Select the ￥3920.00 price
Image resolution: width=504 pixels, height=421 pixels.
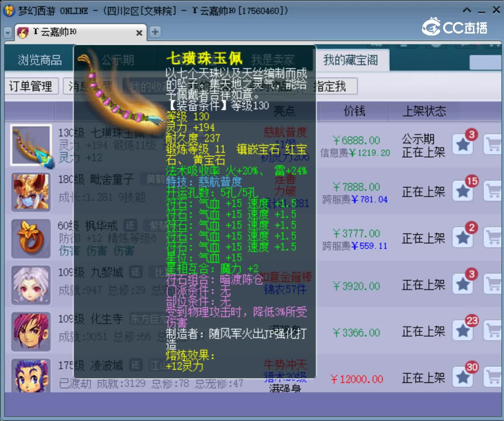(356, 286)
